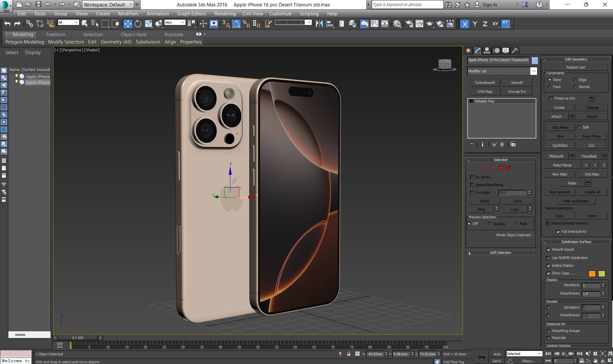Toggle Smooth Result checkbox
This screenshot has height=364, width=613.
click(548, 250)
